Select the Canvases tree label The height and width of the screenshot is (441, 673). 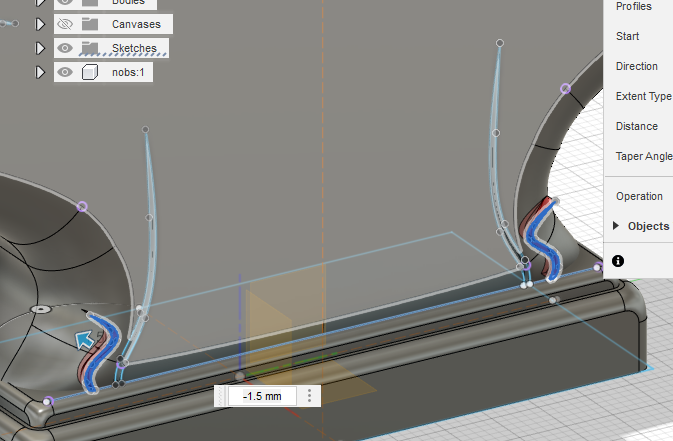pos(136,24)
